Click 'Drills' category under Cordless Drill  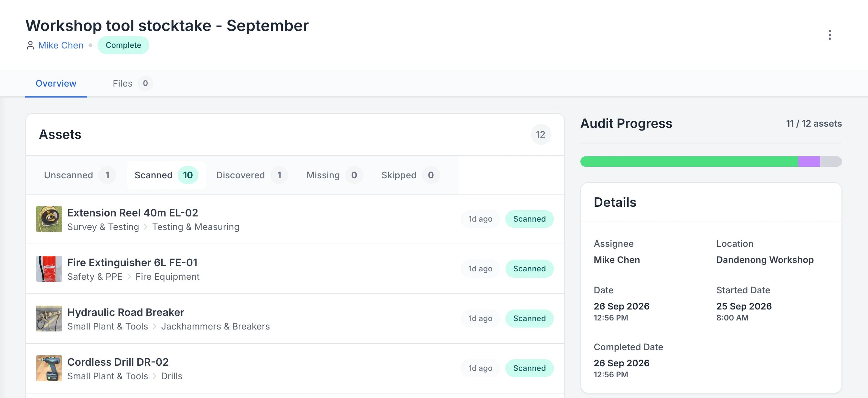click(x=172, y=376)
